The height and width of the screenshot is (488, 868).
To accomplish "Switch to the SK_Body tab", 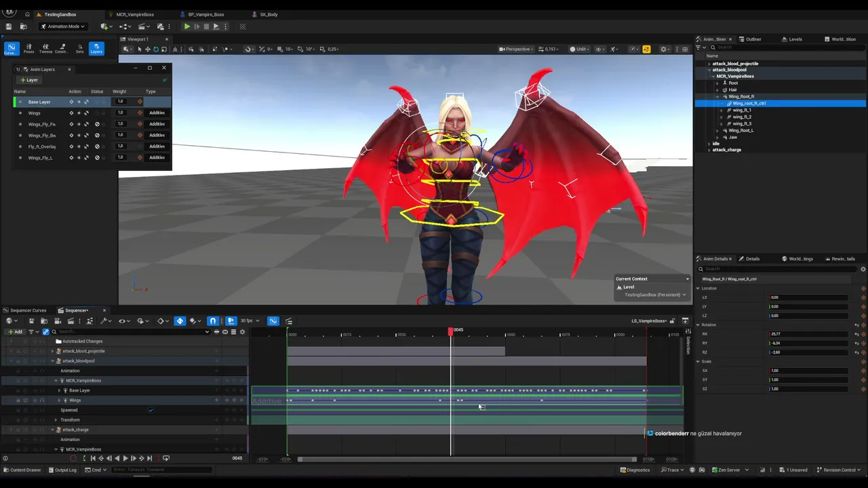I will pyautogui.click(x=269, y=14).
